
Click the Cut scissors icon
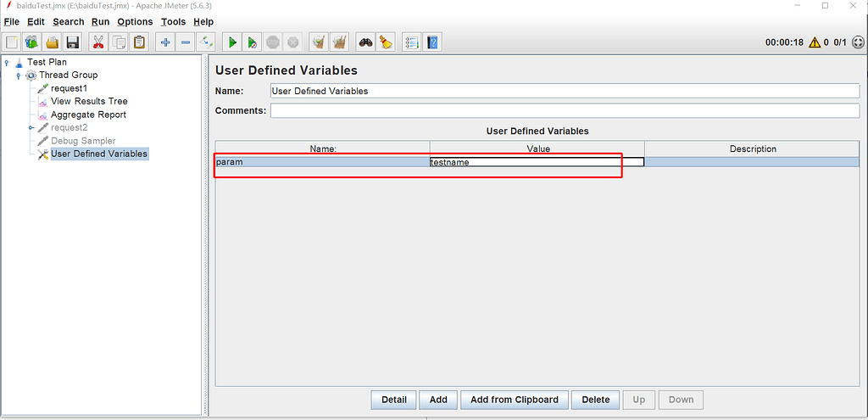98,42
